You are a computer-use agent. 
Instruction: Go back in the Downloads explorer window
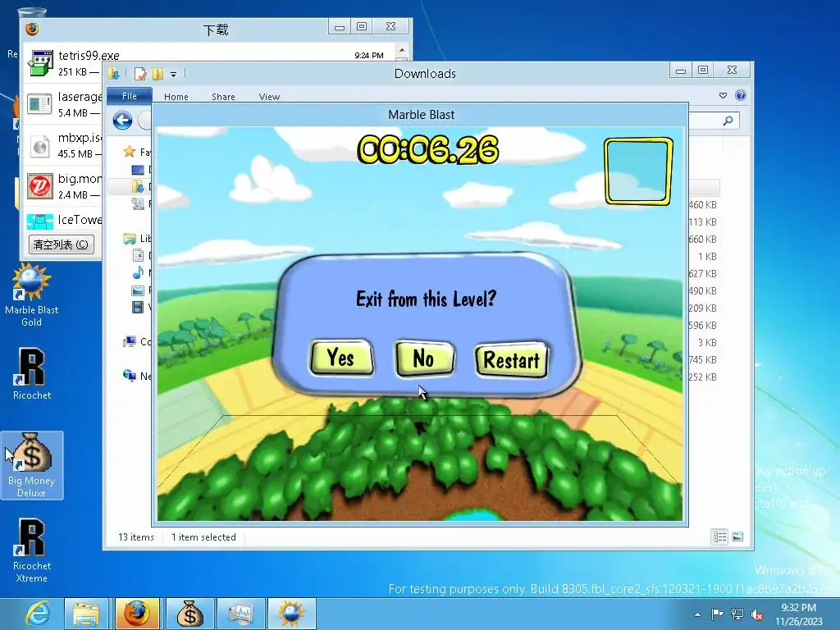point(123,120)
